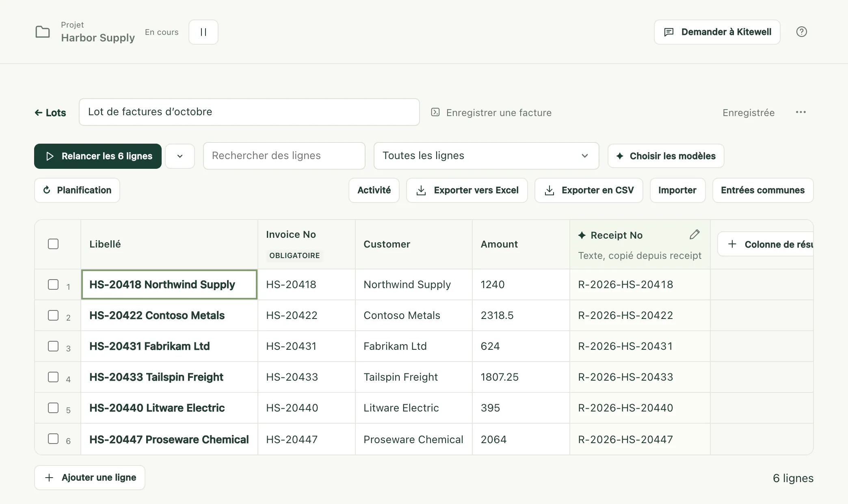Export the batch as CSV

click(589, 190)
